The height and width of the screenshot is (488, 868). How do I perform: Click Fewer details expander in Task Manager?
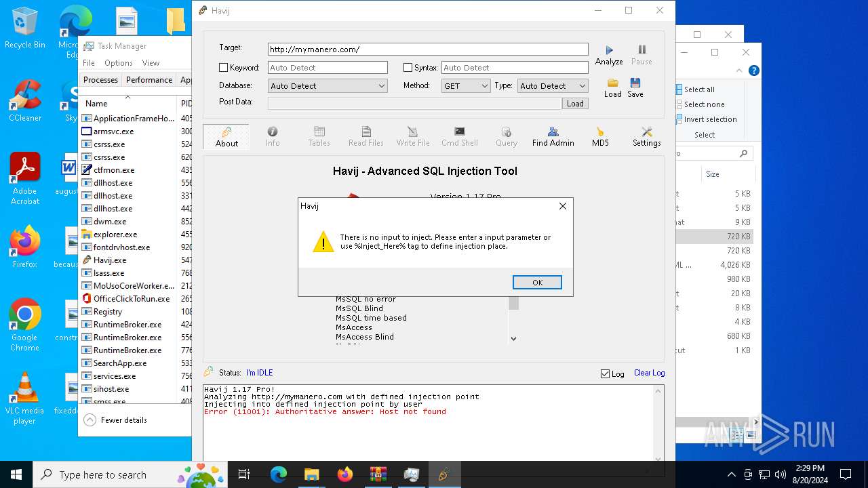(x=115, y=420)
